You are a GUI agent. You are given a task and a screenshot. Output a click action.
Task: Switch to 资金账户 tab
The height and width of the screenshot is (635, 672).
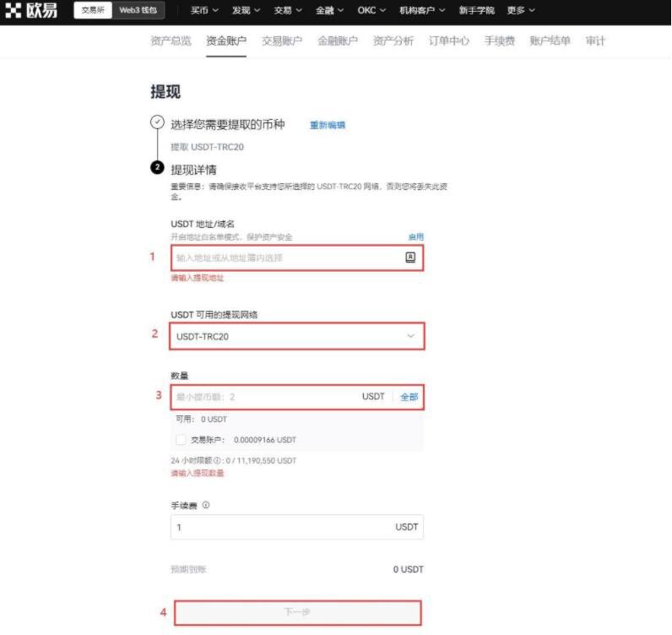point(226,41)
